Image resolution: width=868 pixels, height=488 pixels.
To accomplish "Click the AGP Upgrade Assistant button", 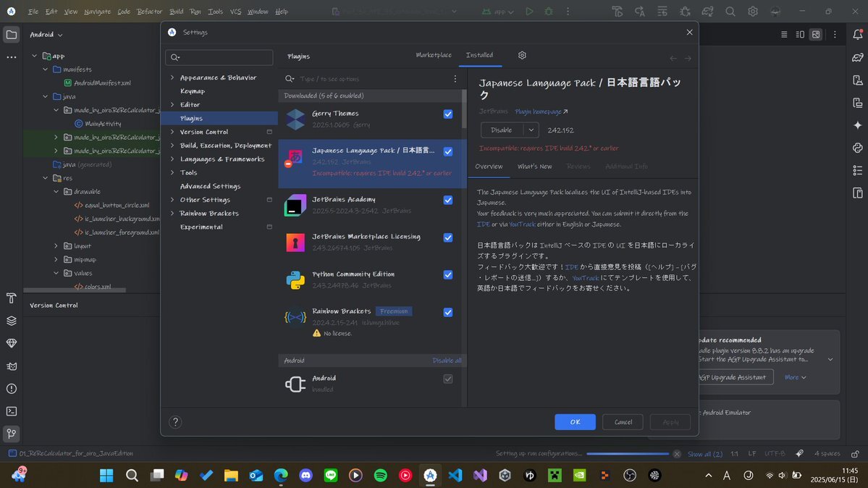I will click(733, 377).
